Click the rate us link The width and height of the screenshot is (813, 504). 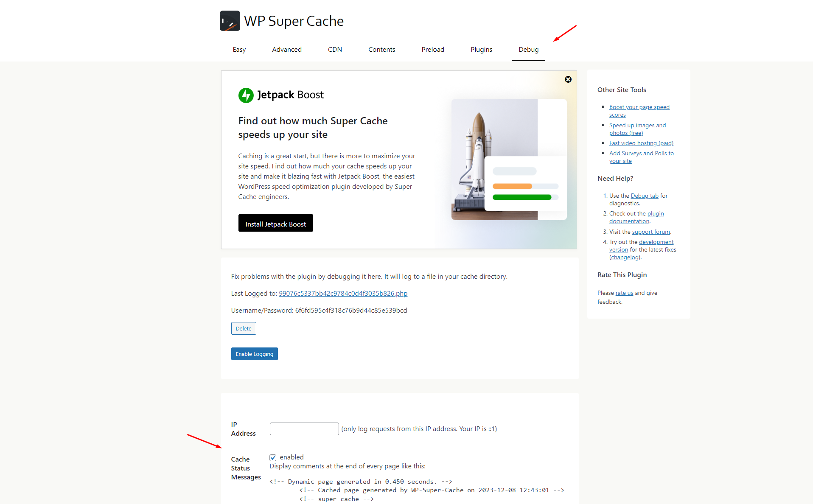[x=624, y=293]
